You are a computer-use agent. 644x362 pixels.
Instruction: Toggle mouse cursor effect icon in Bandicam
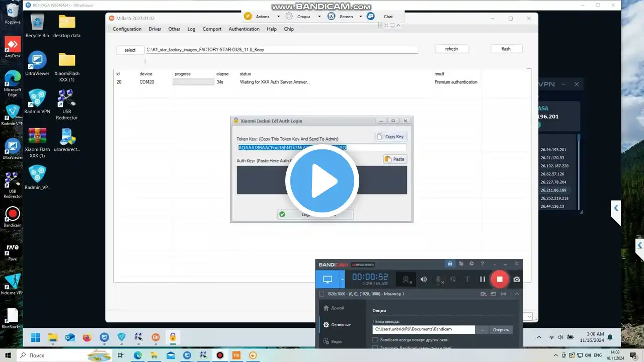click(x=453, y=280)
